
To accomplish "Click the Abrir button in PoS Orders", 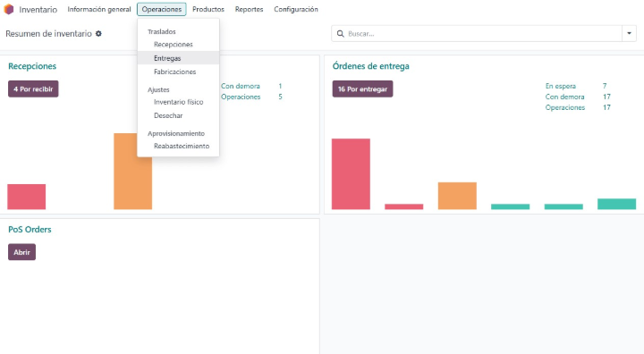I will (x=21, y=252).
